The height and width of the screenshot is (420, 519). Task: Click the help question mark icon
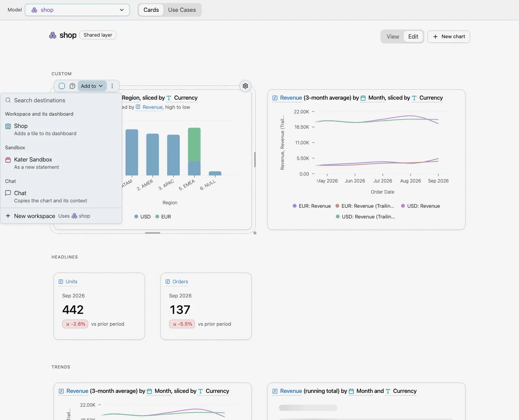tap(73, 86)
